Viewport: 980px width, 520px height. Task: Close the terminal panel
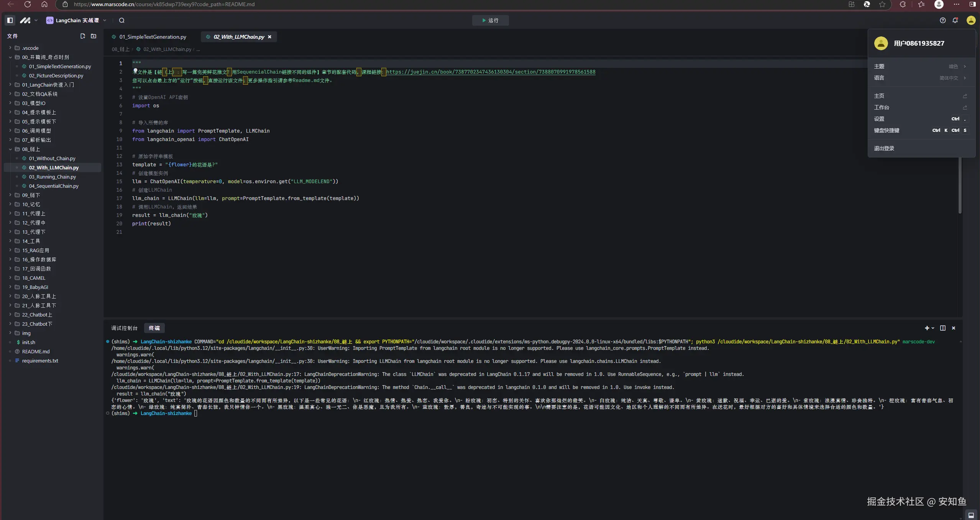point(954,328)
